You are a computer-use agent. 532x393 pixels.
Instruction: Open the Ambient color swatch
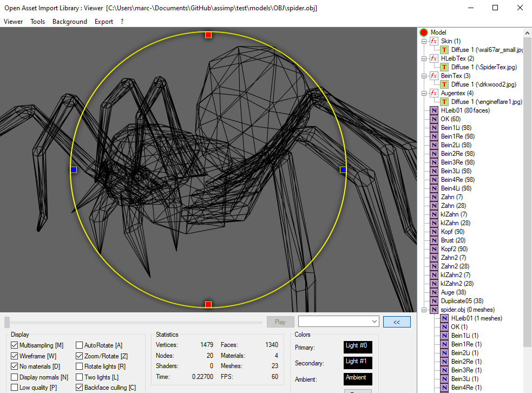point(357,379)
